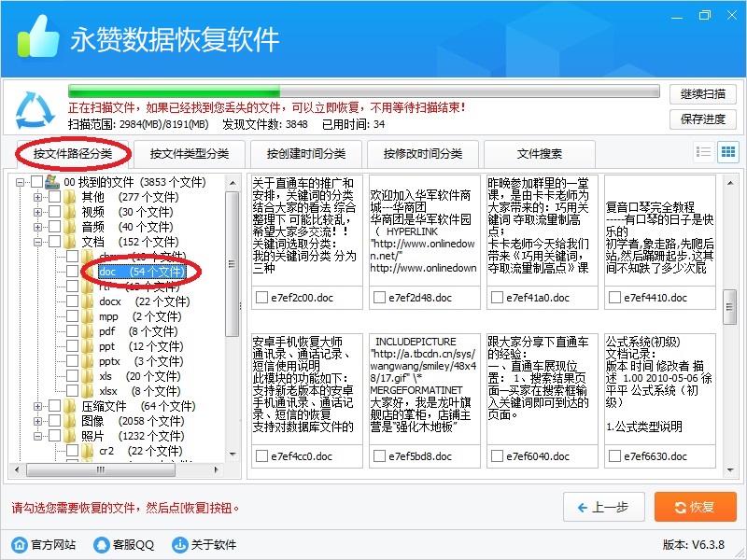Click the circular scanning arrows icon
The width and height of the screenshot is (747, 560).
pos(35,109)
